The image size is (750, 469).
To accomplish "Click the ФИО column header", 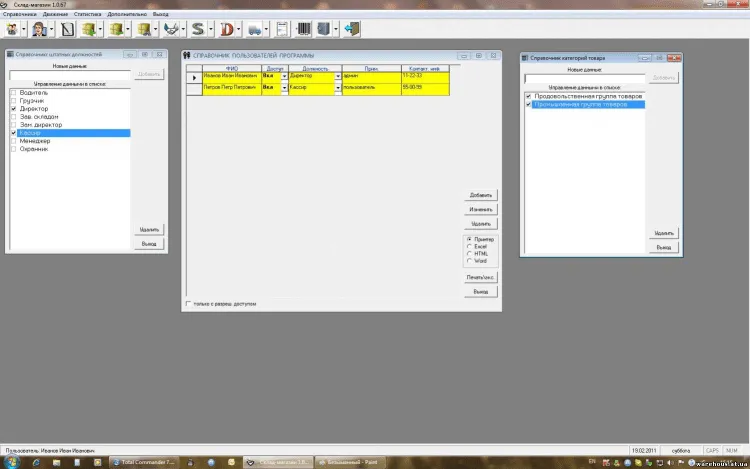I will click(232, 68).
